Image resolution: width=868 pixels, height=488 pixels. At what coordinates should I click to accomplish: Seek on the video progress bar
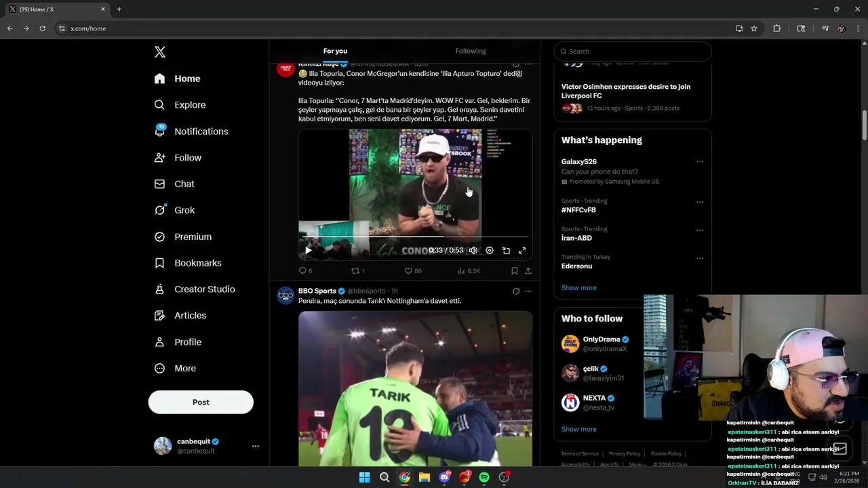pyautogui.click(x=415, y=237)
